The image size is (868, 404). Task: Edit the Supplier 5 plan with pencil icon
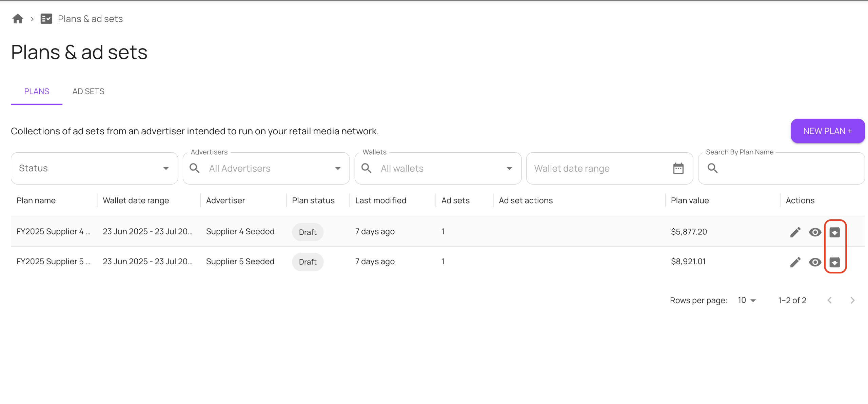point(795,262)
